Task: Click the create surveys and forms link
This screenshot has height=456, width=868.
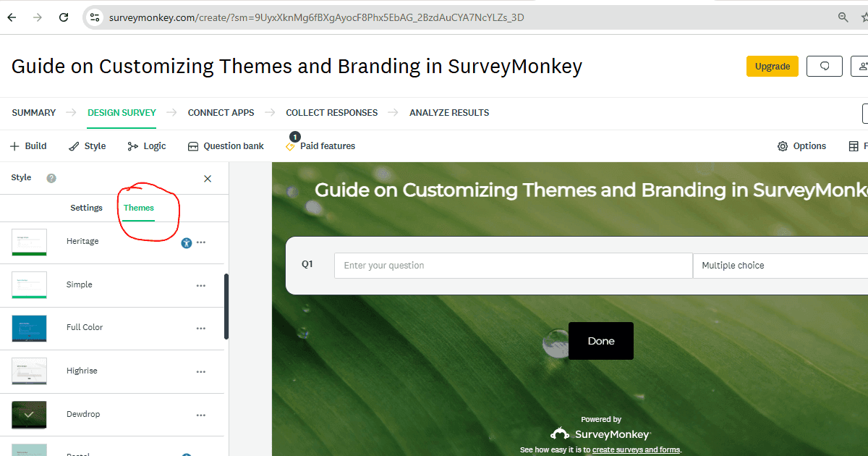Action: (636, 450)
